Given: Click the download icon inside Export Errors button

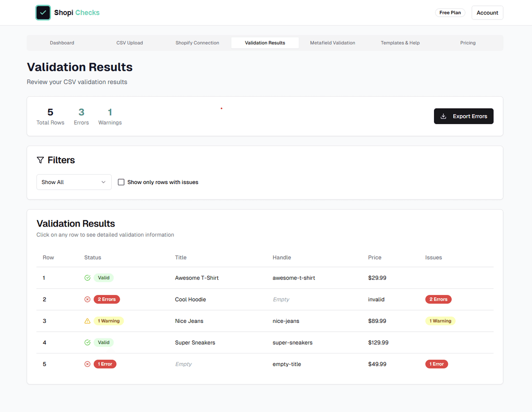Looking at the screenshot, I should click(443, 116).
